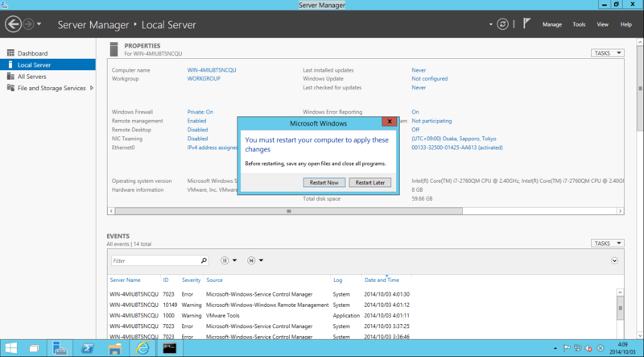
Task: Expand File and Storage Services arrow
Action: coord(92,88)
